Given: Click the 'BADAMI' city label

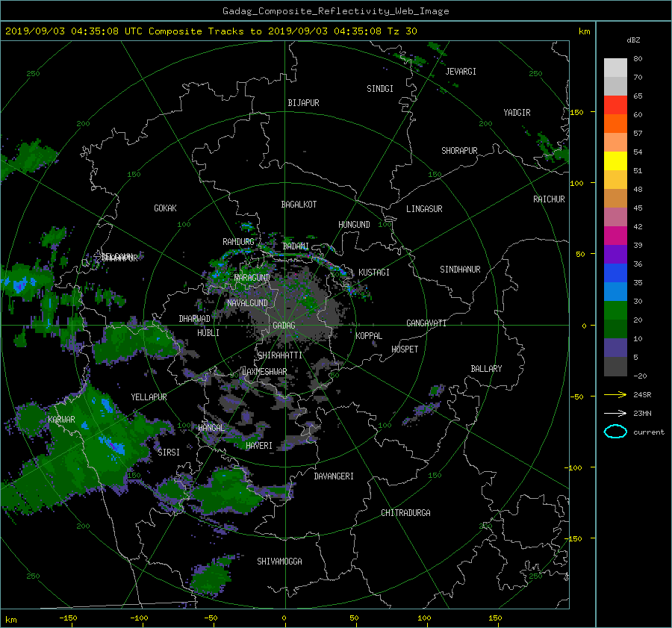Looking at the screenshot, I should click(x=296, y=246).
